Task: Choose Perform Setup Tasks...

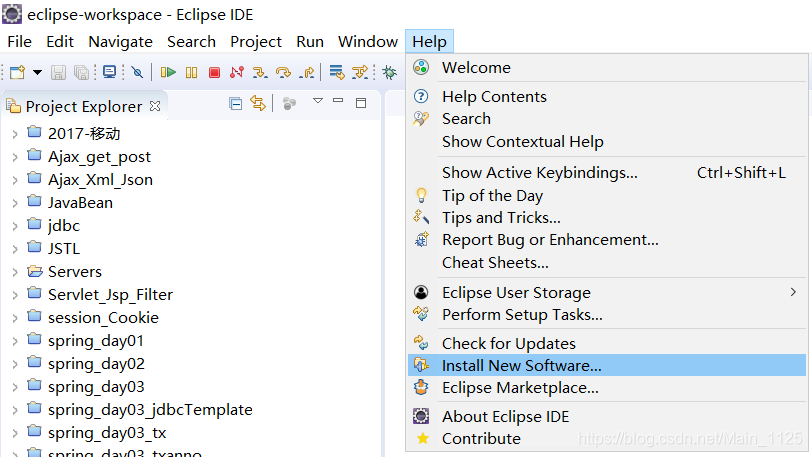Action: click(607, 315)
